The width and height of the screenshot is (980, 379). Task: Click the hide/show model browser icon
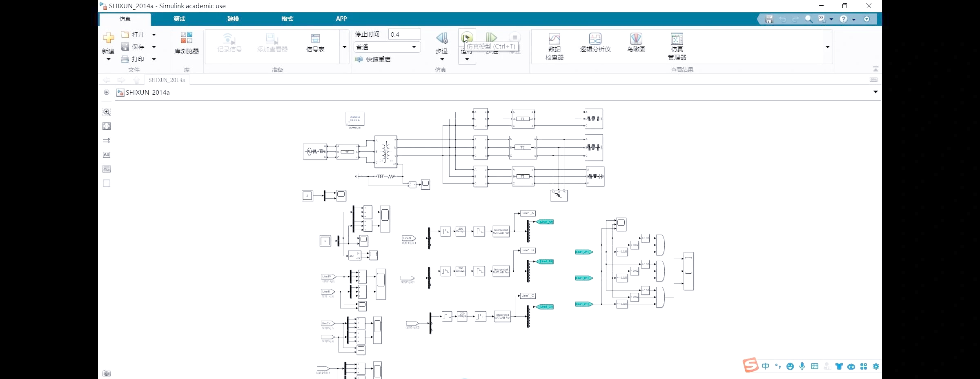point(107,92)
